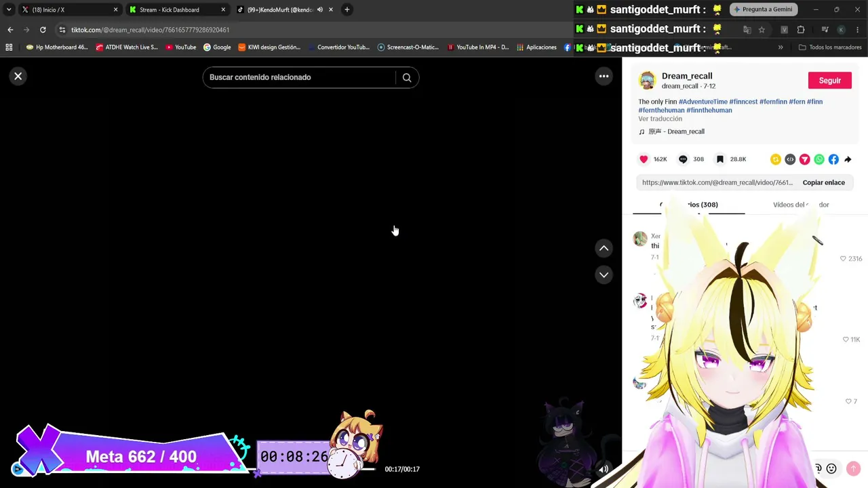Save video with bookmark icon
Image resolution: width=868 pixels, height=488 pixels.
point(720,159)
